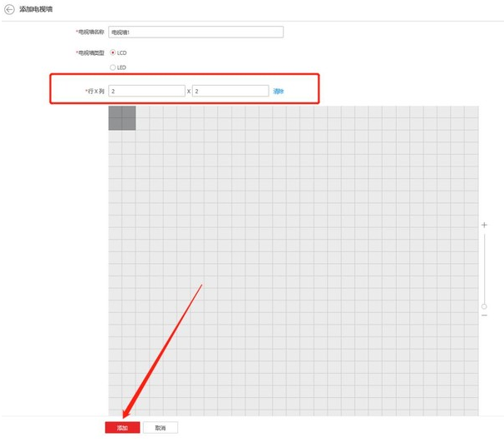Zoom in with the plus icon

(484, 225)
